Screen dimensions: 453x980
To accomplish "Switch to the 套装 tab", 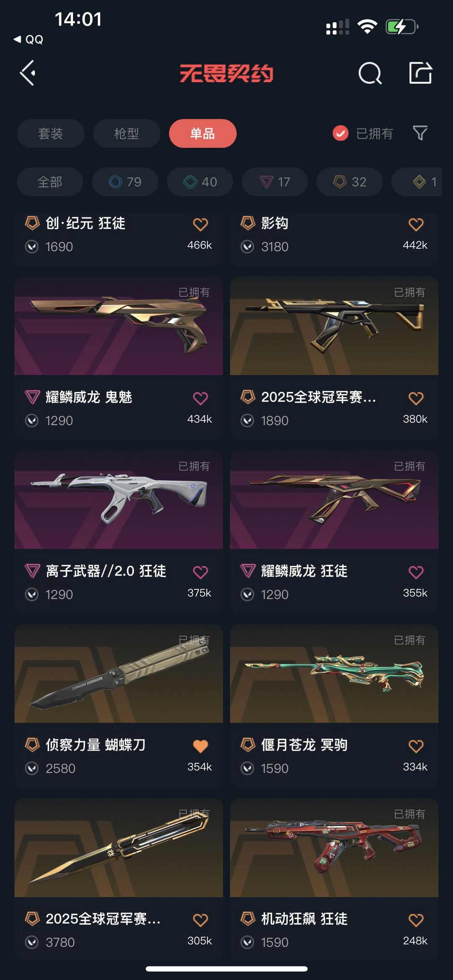I will pos(51,133).
